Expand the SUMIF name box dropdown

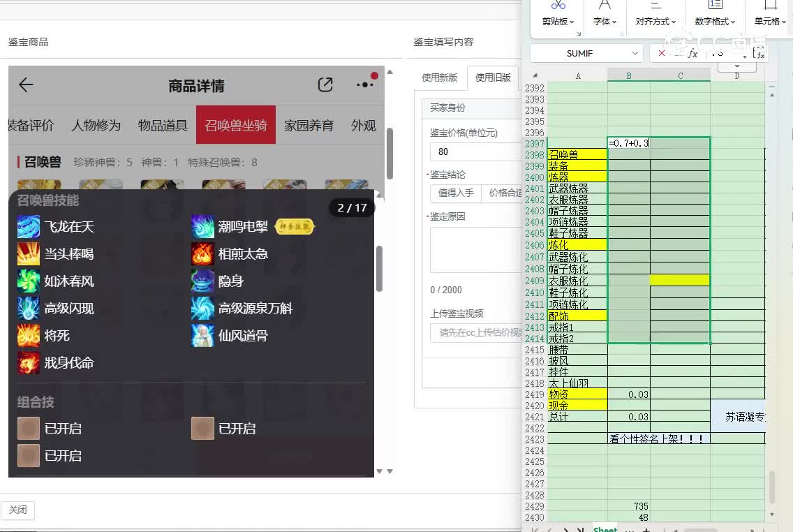click(x=635, y=53)
